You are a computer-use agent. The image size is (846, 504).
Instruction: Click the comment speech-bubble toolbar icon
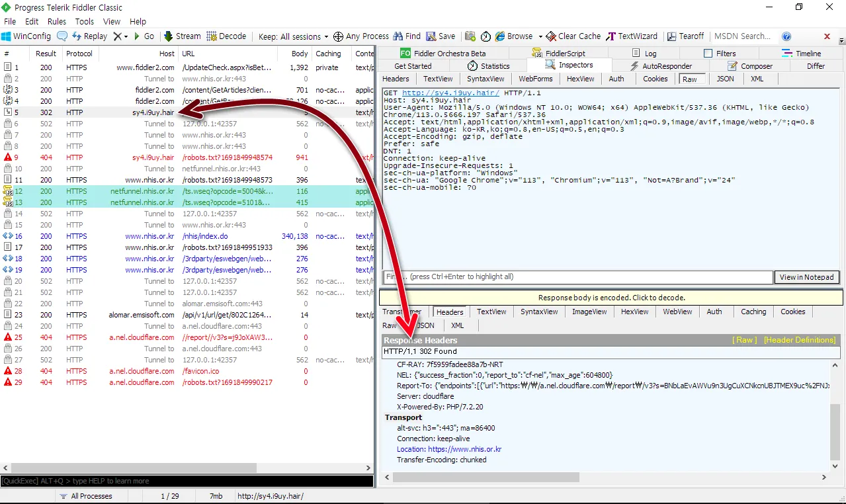coord(62,36)
